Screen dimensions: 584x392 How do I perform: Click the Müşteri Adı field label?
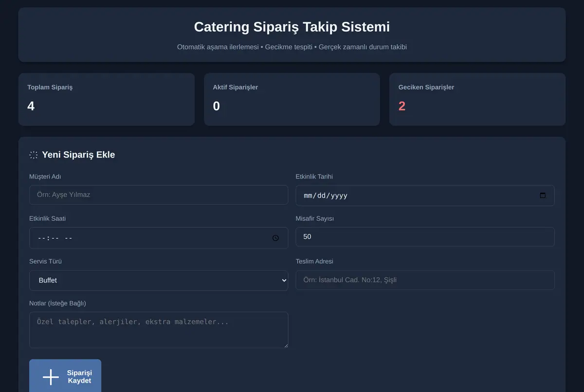(45, 177)
